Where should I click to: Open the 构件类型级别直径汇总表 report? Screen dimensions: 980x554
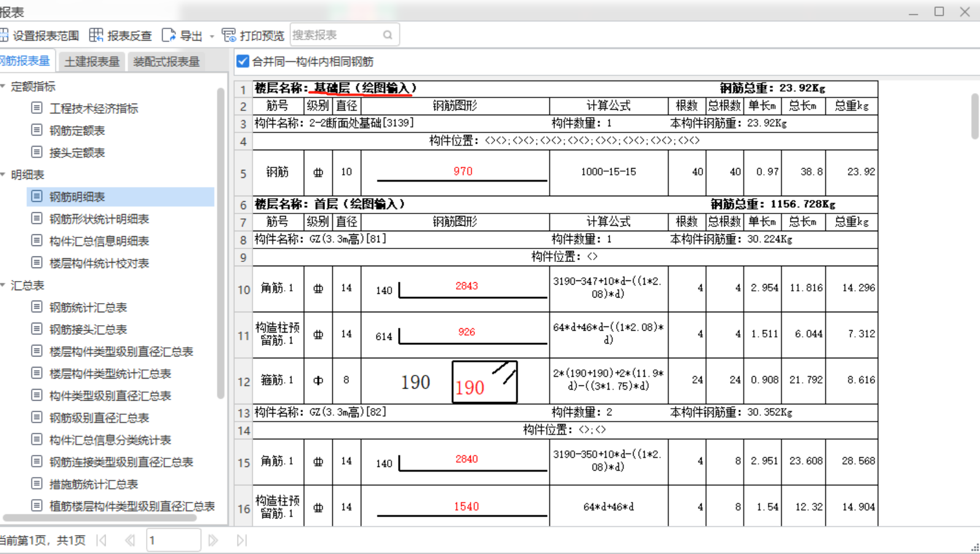pyautogui.click(x=110, y=396)
